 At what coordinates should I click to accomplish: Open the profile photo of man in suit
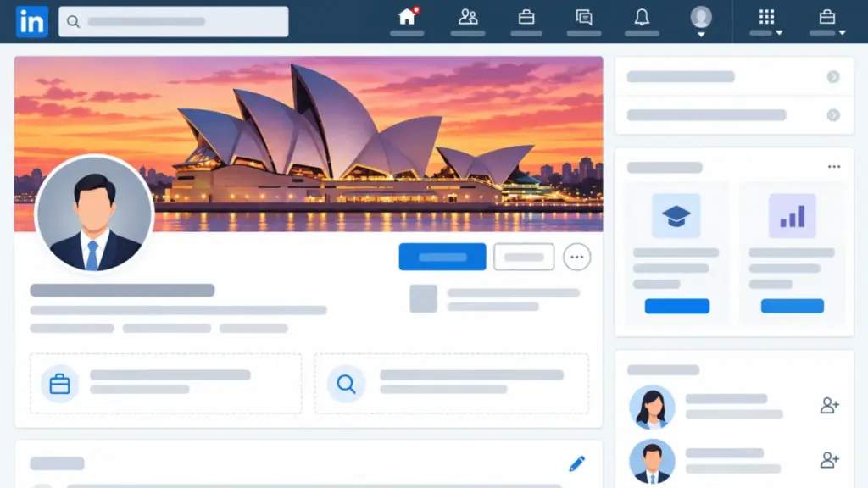click(x=94, y=213)
